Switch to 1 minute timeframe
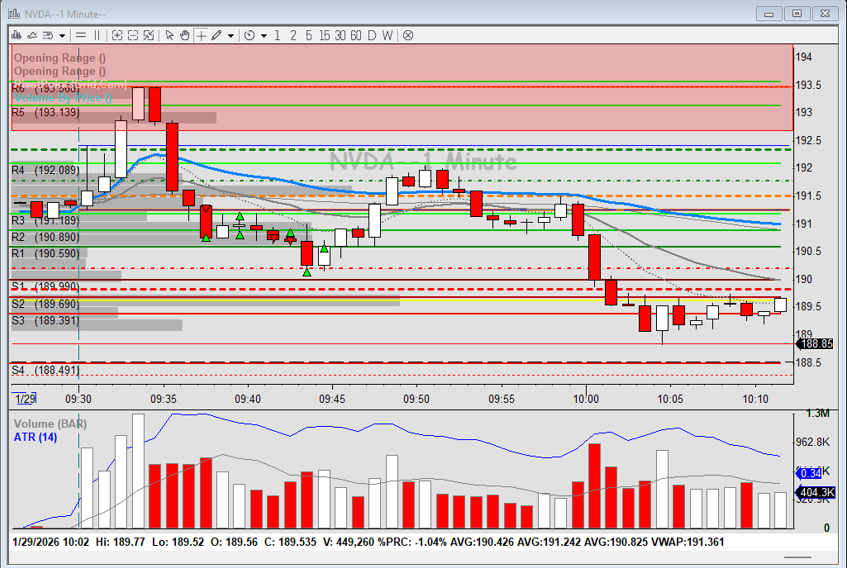The width and height of the screenshot is (847, 568). [x=277, y=36]
